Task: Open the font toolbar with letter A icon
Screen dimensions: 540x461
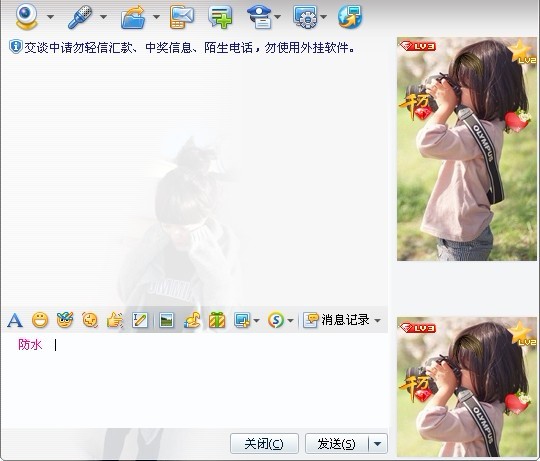Action: pos(15,321)
